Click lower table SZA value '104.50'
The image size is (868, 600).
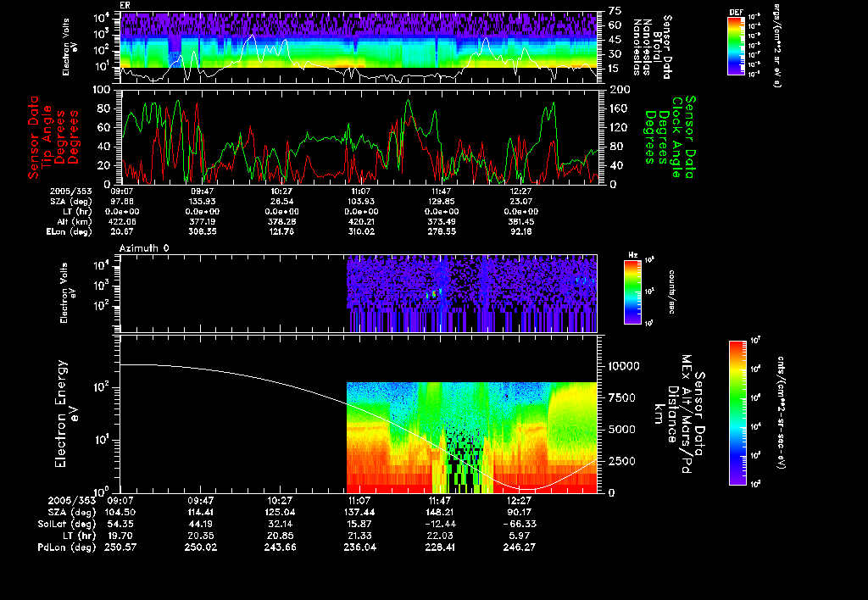[x=120, y=512]
